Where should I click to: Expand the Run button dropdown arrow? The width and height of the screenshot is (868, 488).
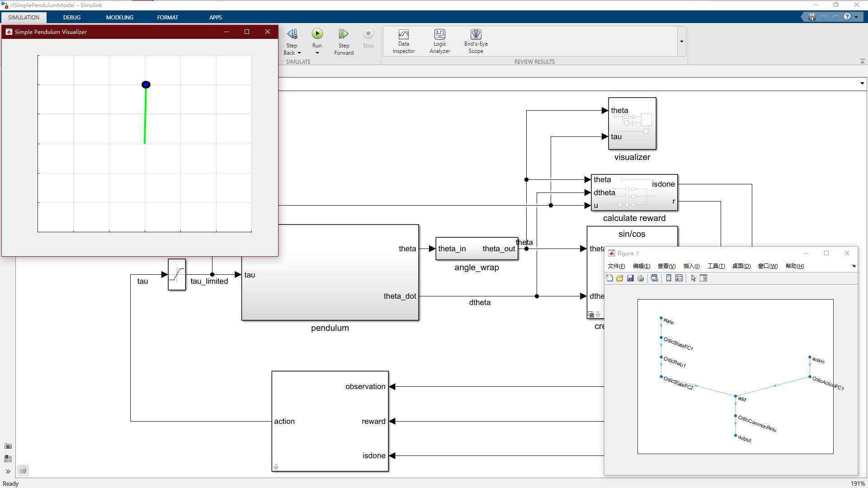tap(317, 53)
